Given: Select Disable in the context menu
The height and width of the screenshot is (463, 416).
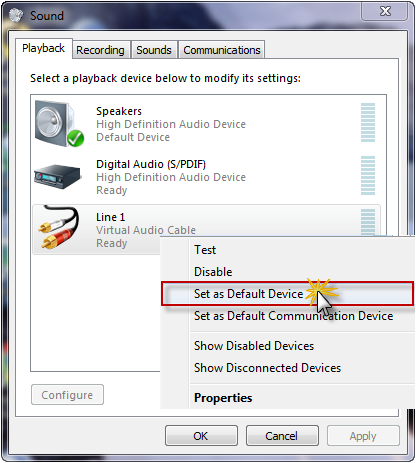Looking at the screenshot, I should click(213, 272).
